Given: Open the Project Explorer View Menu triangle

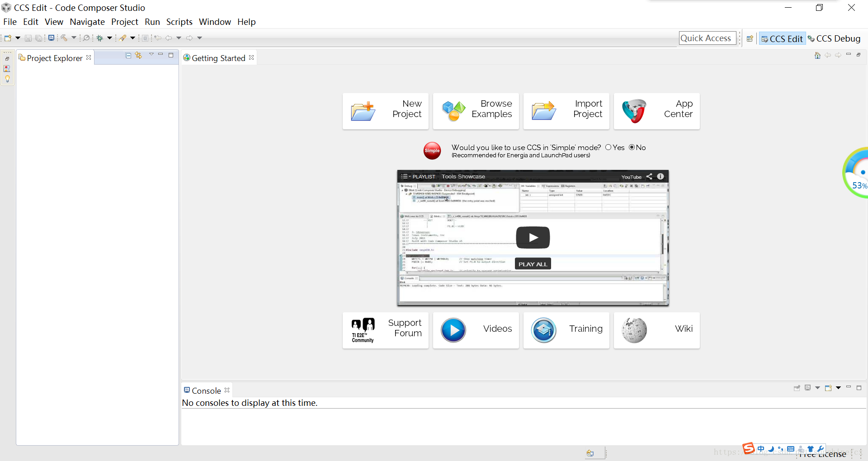Looking at the screenshot, I should click(x=151, y=55).
